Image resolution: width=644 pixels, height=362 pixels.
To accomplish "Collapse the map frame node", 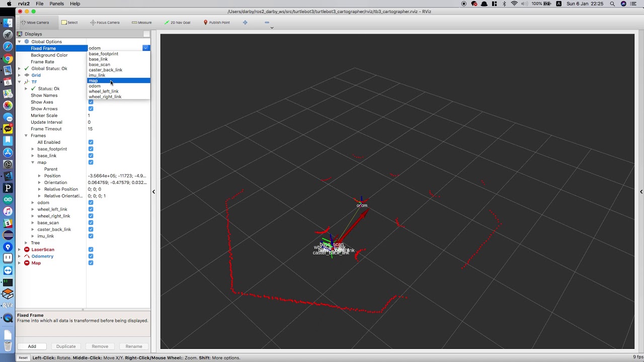I will 33,162.
